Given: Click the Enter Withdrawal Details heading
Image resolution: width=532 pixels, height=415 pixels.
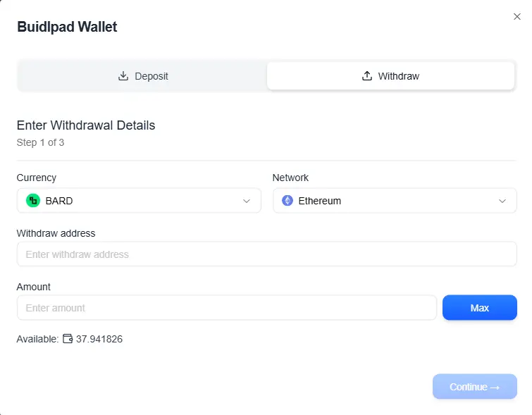Looking at the screenshot, I should [86, 125].
